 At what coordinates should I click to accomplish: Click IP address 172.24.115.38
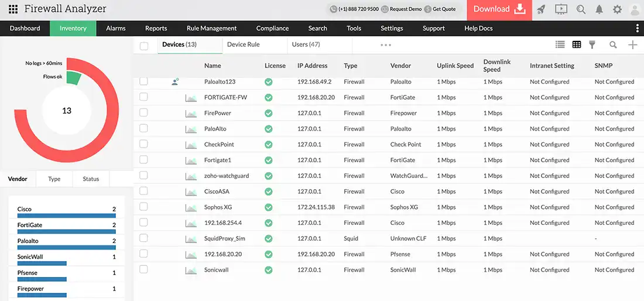316,207
